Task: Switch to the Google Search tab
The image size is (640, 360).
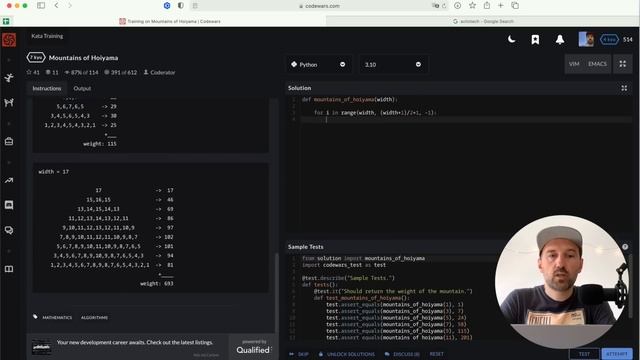Action: pos(483,21)
